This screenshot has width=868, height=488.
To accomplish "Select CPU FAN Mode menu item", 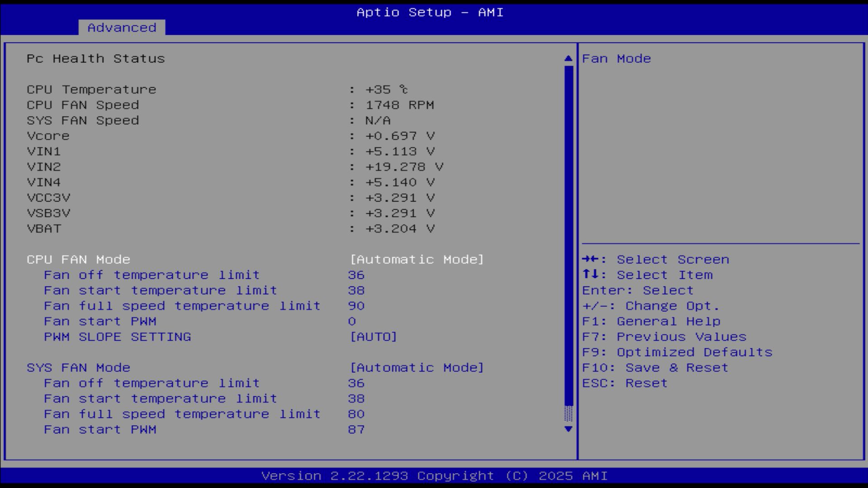I will coord(78,259).
